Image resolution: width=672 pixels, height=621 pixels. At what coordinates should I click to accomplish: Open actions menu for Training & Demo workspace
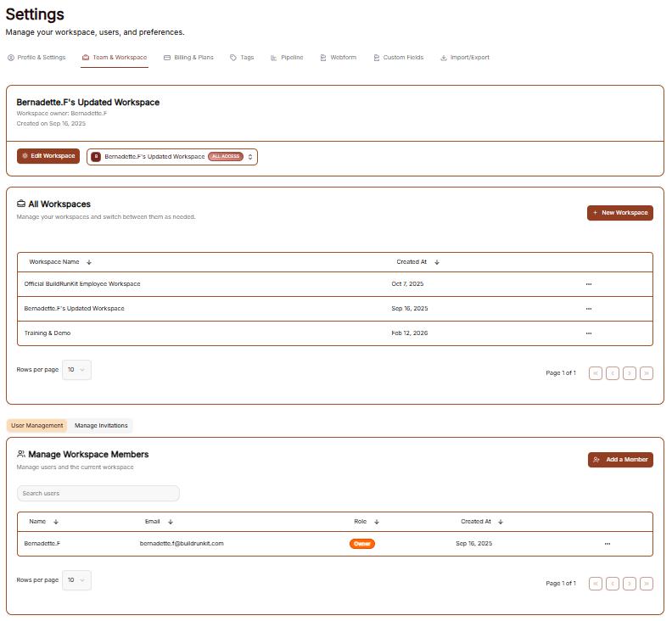coord(589,333)
